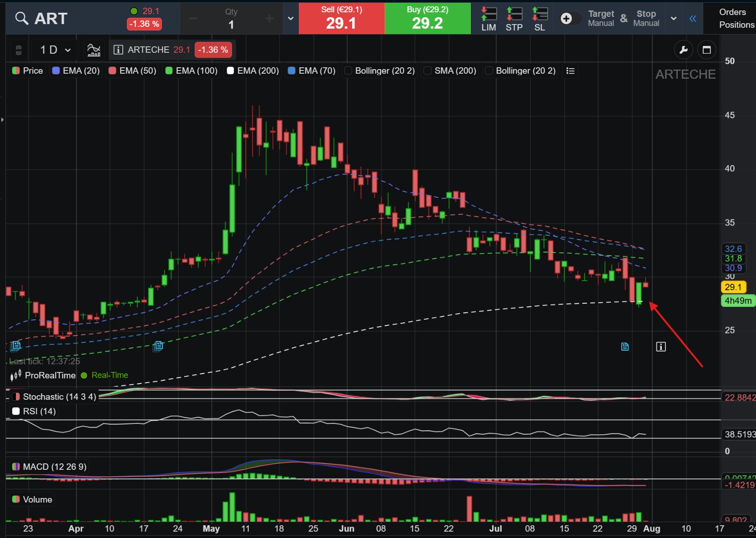Viewport: 756px width, 538px height.
Task: Click the 31.8 price axis label
Action: click(x=733, y=258)
